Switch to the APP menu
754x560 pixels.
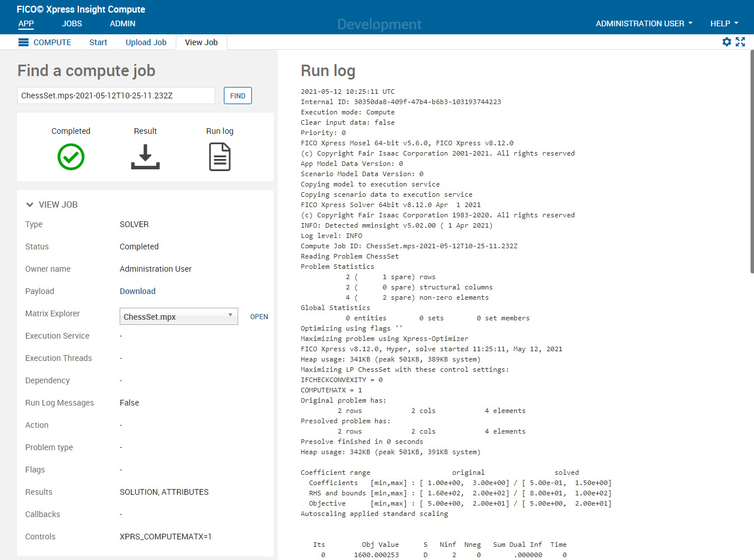point(26,23)
